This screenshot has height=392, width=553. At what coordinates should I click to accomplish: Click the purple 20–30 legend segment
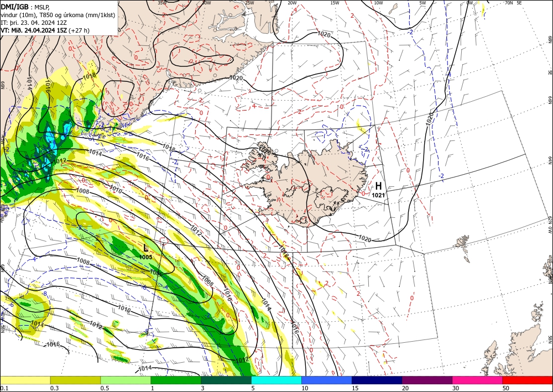pyautogui.click(x=427, y=380)
